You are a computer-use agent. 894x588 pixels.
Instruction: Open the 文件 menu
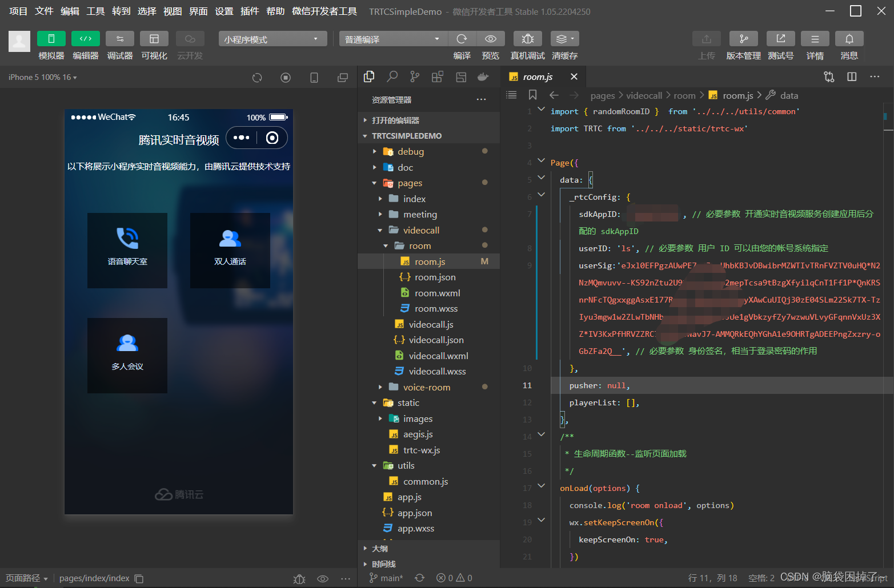click(x=44, y=11)
